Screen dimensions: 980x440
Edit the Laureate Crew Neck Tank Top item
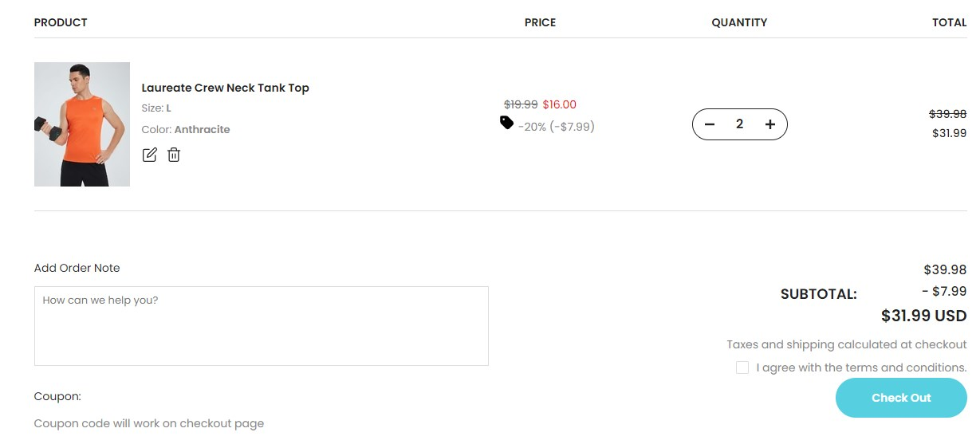click(149, 155)
